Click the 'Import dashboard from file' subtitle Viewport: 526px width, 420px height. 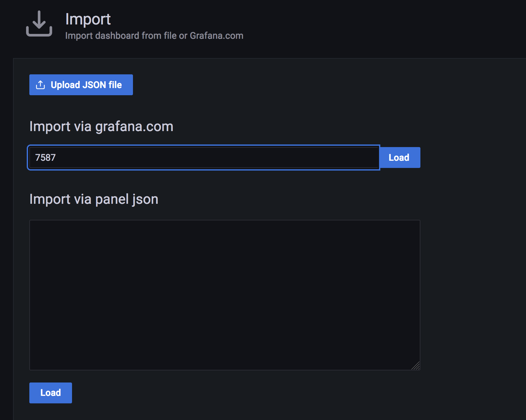[154, 36]
